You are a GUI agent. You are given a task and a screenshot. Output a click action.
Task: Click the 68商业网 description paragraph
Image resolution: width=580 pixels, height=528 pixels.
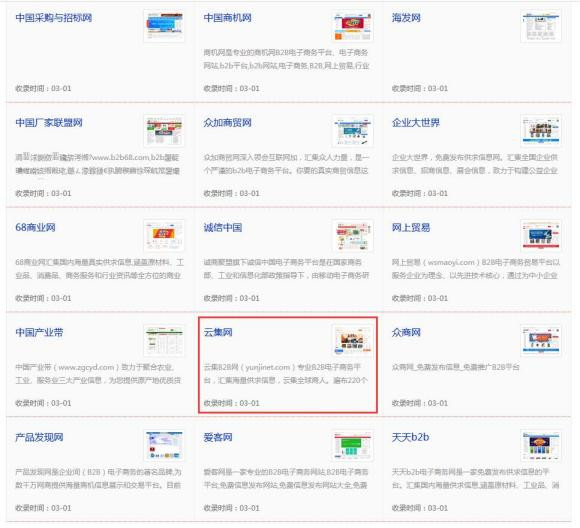click(100, 269)
